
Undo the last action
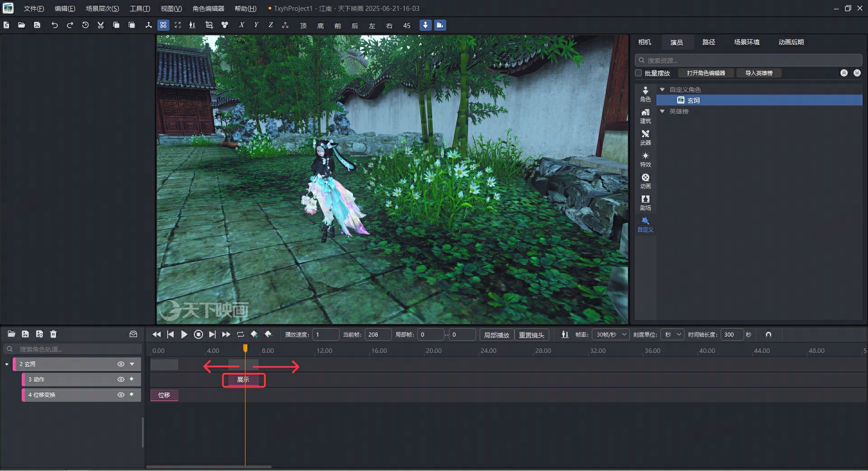(x=55, y=25)
